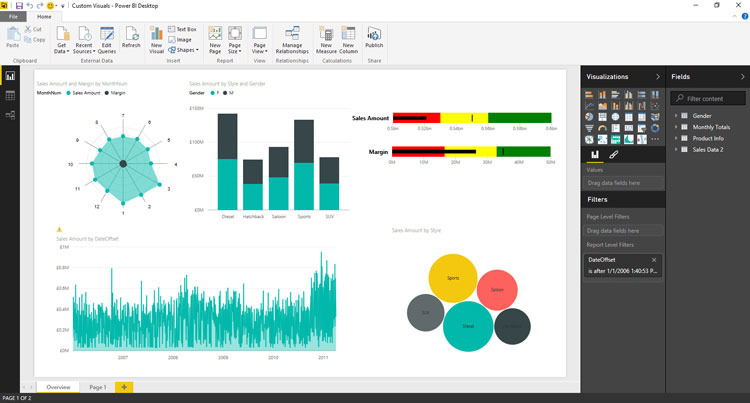Select the yellow Sports bubble
The image size is (750, 403).
pos(452,278)
